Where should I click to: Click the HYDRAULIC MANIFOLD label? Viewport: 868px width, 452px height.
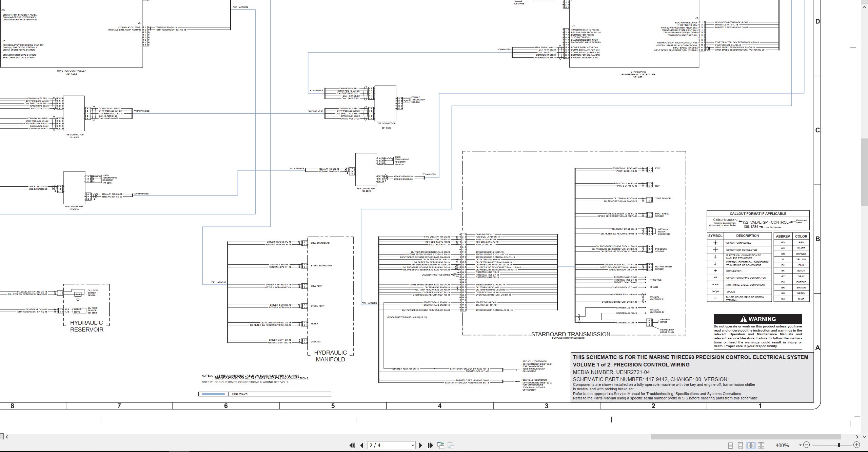[x=330, y=356]
